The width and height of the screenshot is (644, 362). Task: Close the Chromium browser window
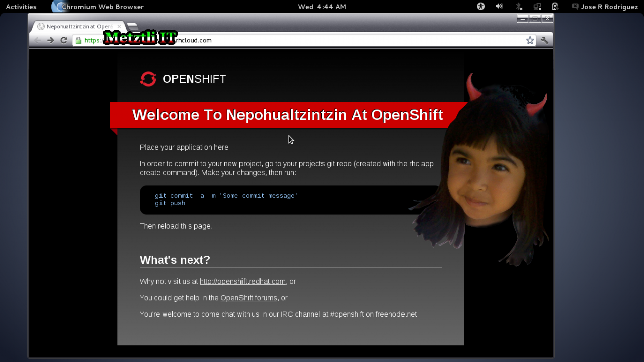pyautogui.click(x=548, y=19)
